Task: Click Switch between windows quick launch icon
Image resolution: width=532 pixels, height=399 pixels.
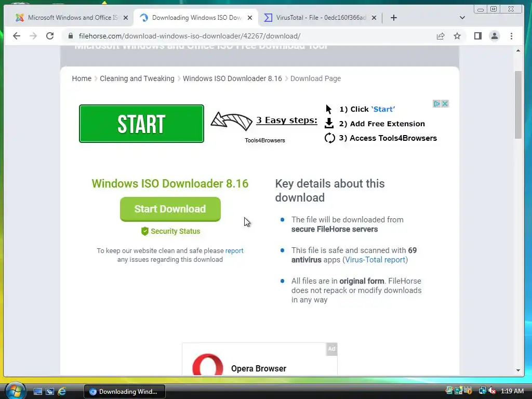Action: tap(50, 392)
